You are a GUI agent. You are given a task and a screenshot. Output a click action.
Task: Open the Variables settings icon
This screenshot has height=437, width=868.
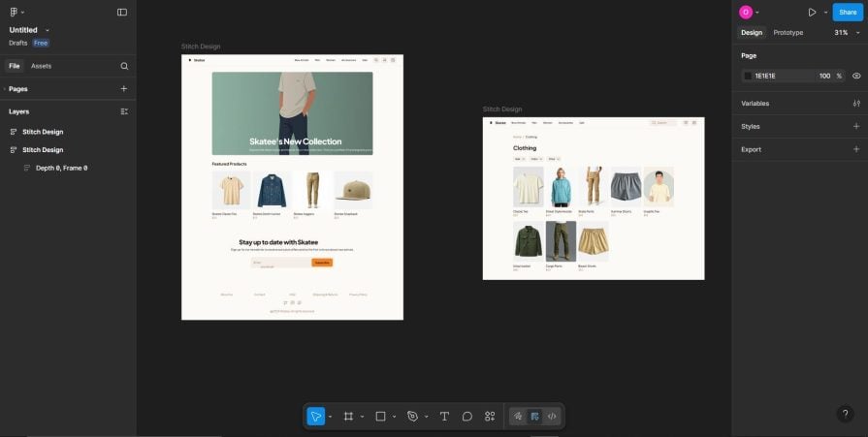pyautogui.click(x=856, y=104)
